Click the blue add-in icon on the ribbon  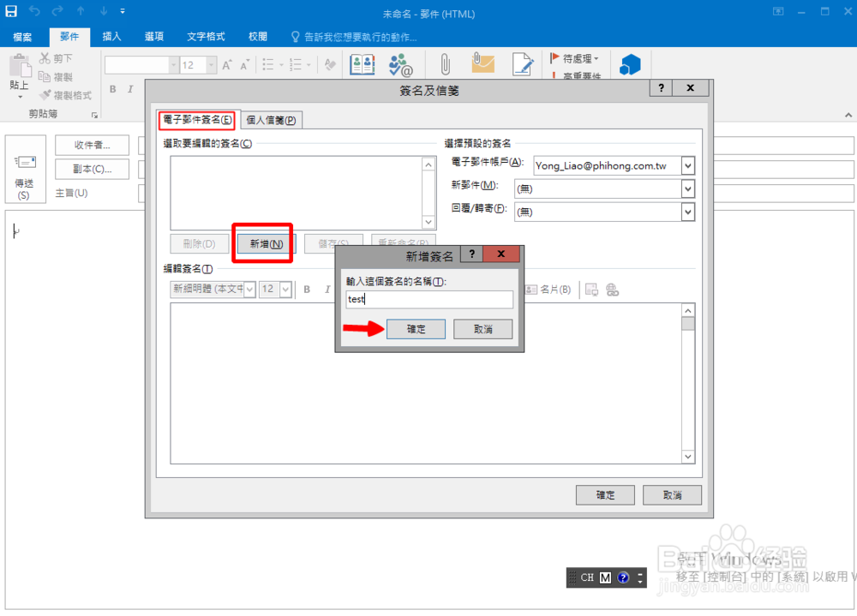pos(632,63)
